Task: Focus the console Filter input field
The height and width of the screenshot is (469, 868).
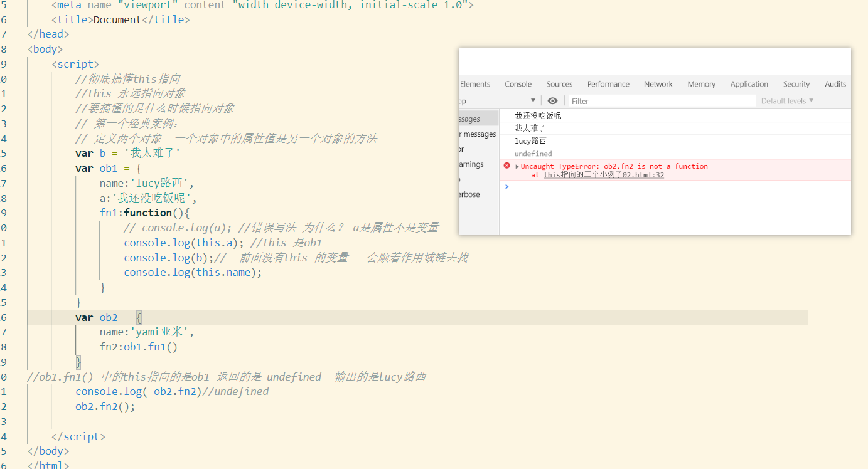Action: 662,101
